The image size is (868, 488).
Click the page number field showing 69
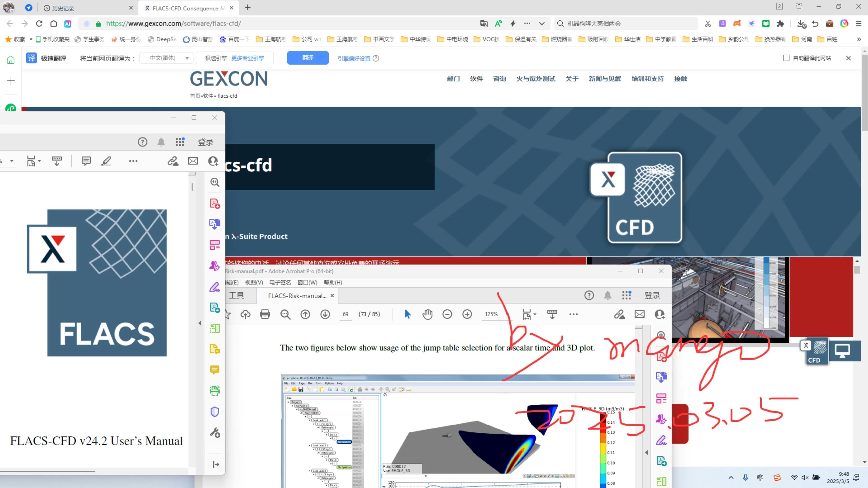pos(345,314)
